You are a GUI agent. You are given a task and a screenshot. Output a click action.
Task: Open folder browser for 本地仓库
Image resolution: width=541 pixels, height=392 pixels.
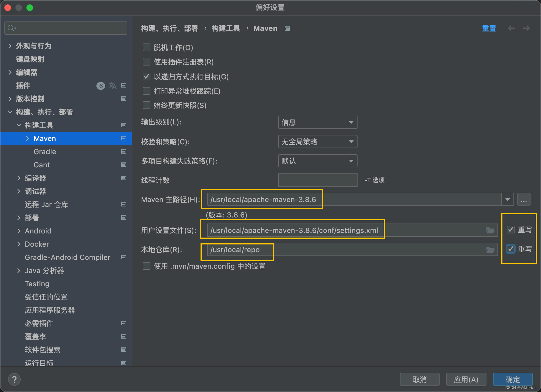[x=490, y=250]
